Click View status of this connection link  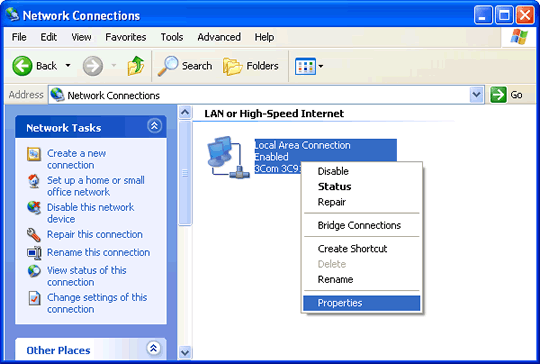87,276
